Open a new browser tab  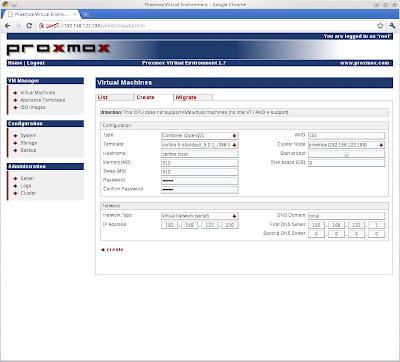pos(85,14)
